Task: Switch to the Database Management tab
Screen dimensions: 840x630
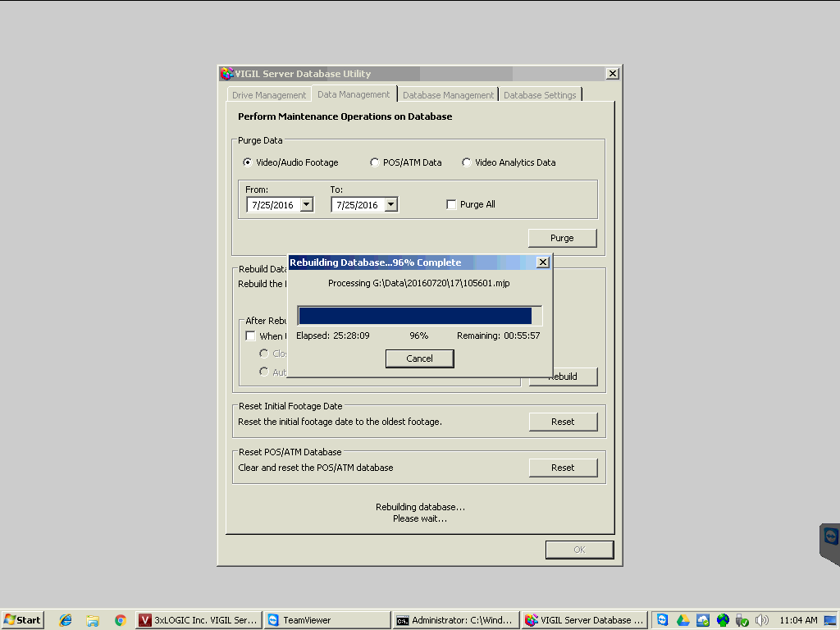Action: [448, 95]
